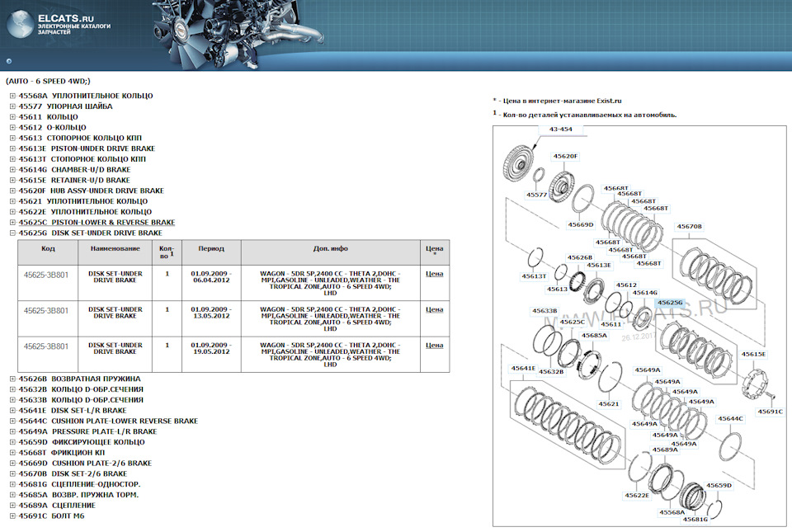Click the 45681G label in the diagram
The height and width of the screenshot is (532, 792).
(x=695, y=519)
